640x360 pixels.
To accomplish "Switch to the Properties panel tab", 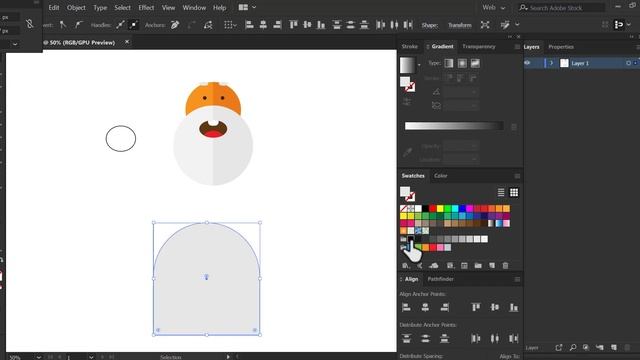I will click(x=561, y=47).
